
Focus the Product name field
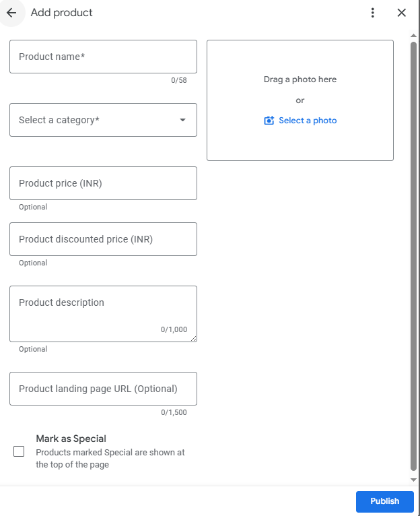103,57
